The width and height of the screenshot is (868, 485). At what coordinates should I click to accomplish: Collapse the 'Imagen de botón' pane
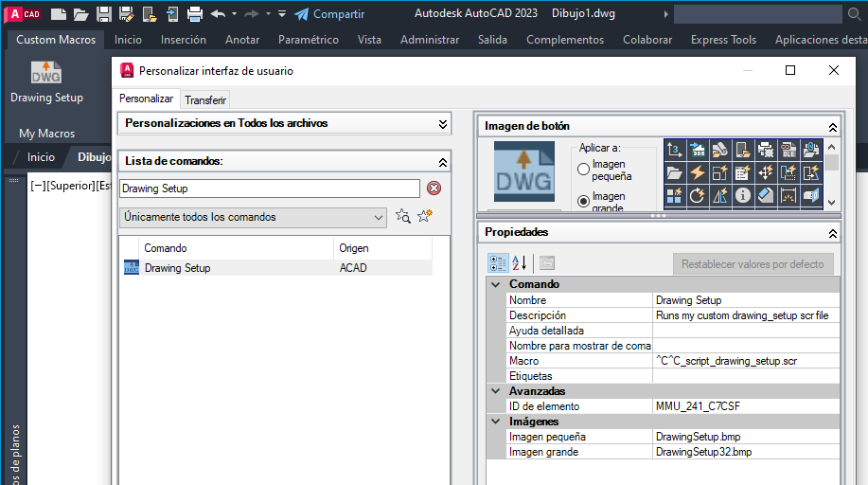(833, 127)
